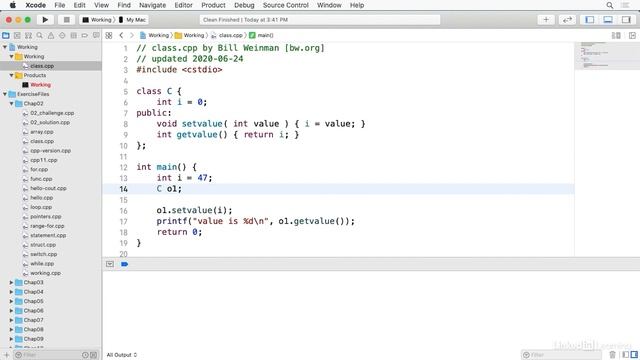Collapse the ExerciseFiles folder
This screenshot has width=640, height=360.
click(x=4, y=94)
